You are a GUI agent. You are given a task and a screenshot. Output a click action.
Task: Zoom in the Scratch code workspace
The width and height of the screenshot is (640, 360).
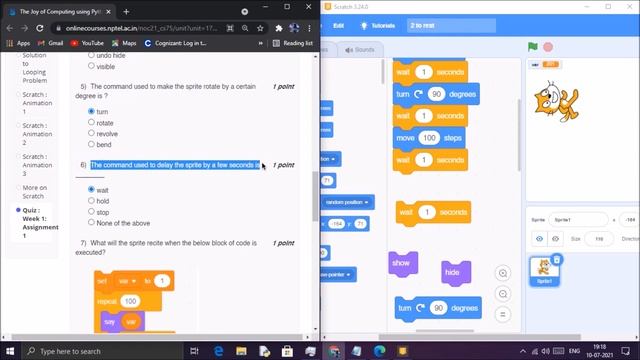[x=503, y=273]
